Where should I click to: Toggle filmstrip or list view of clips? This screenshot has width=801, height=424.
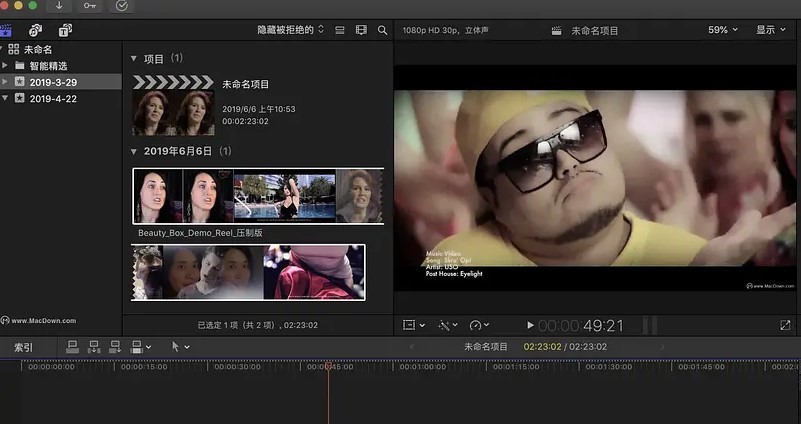click(x=340, y=30)
